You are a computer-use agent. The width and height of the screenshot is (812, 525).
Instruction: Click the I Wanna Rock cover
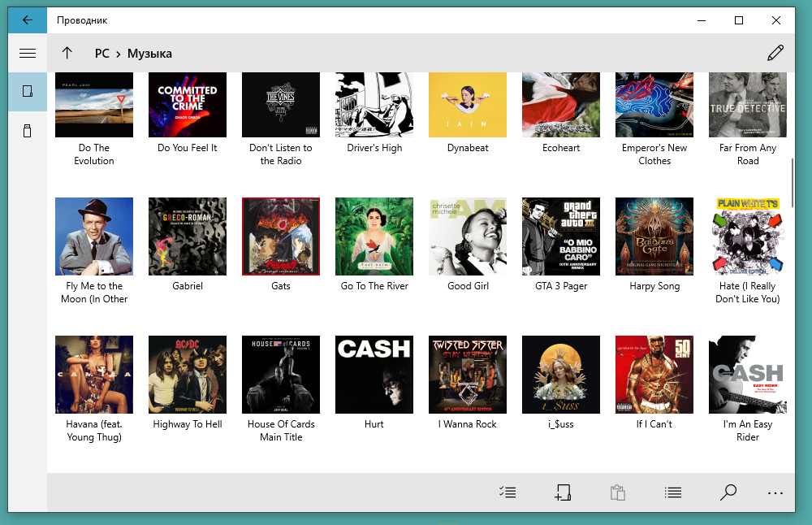click(x=468, y=375)
